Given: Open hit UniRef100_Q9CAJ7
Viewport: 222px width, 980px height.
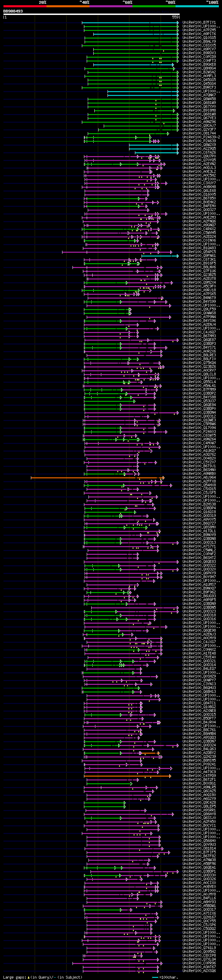Looking at the screenshot, I should pyautogui.click(x=199, y=126).
